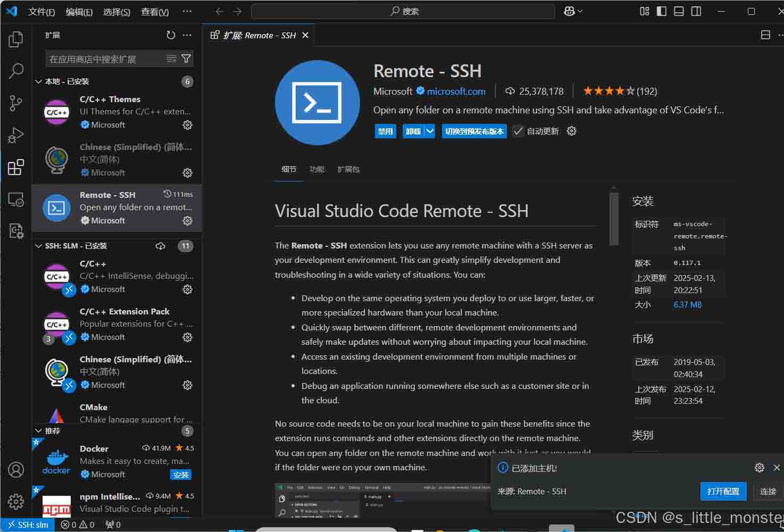Refresh the extensions list

(x=171, y=35)
